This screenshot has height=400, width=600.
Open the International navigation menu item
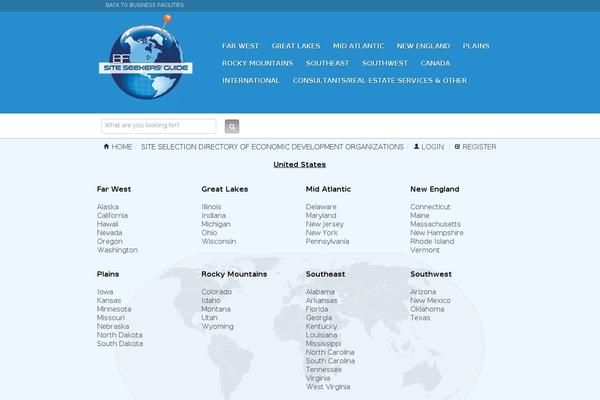click(x=251, y=80)
